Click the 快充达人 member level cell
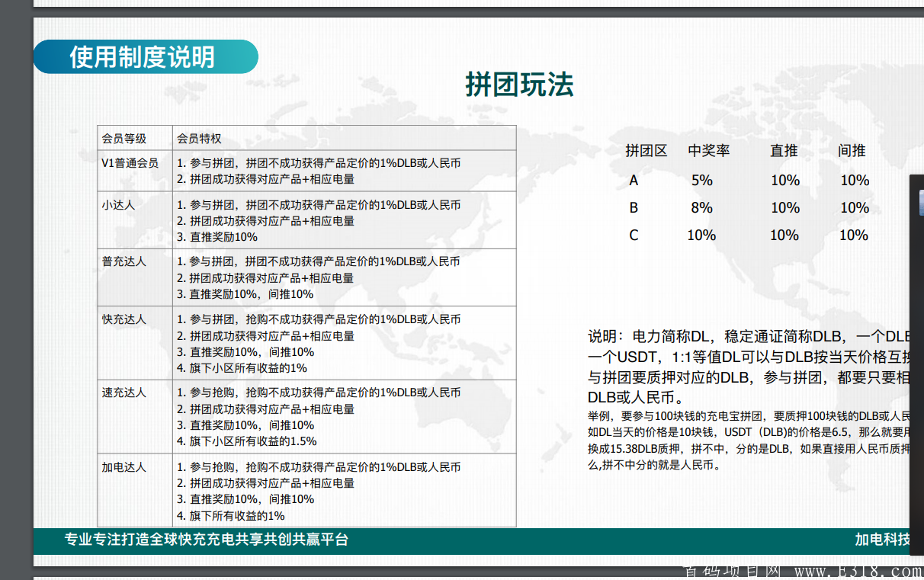Viewport: 924px width, 580px height. (124, 319)
